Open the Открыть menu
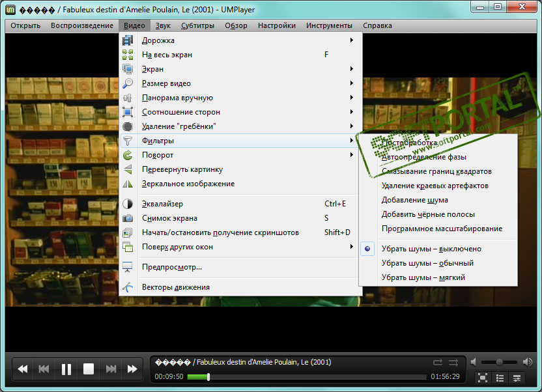This screenshot has width=542, height=392. (25, 25)
